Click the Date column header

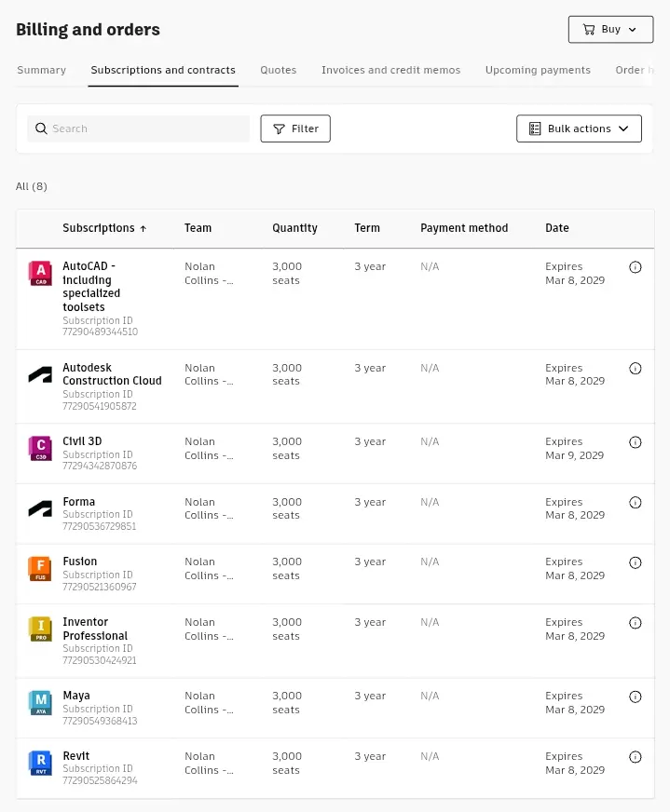(x=557, y=228)
